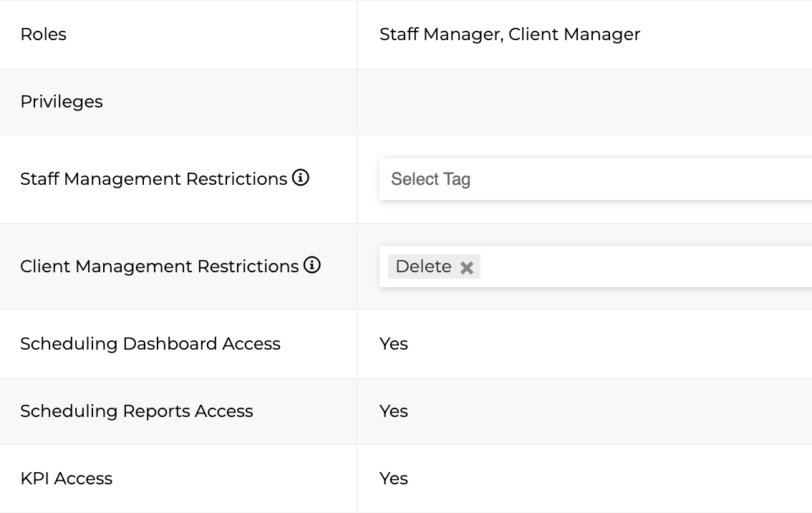The image size is (812, 513).
Task: Remove the Delete tag using its x
Action: click(467, 267)
